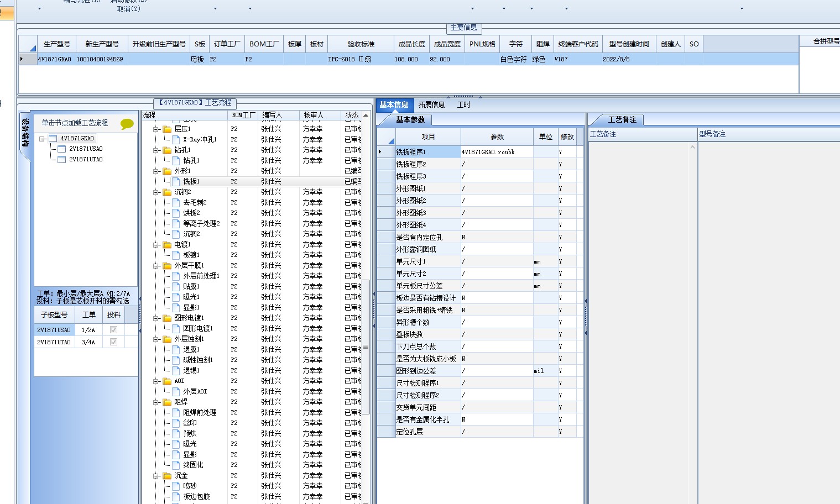Image resolution: width=840 pixels, height=504 pixels.
Task: Click the 生产型号 column header
Action: pos(57,44)
